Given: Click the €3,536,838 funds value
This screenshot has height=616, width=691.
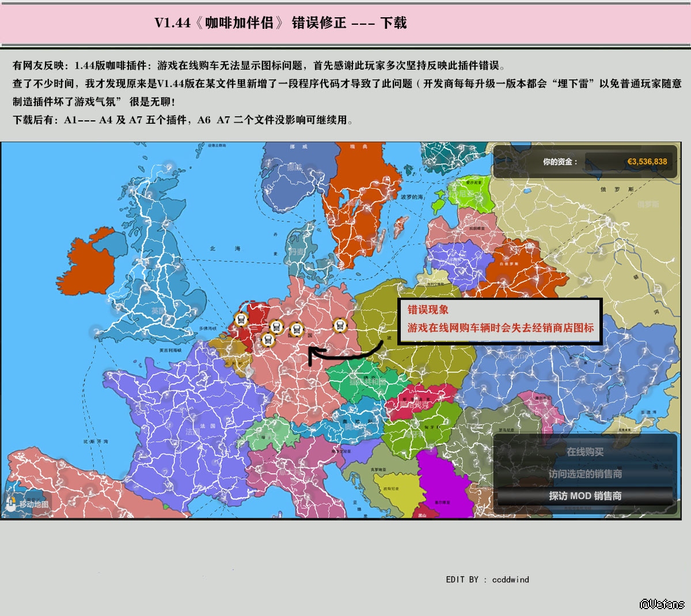Looking at the screenshot, I should pos(647,162).
